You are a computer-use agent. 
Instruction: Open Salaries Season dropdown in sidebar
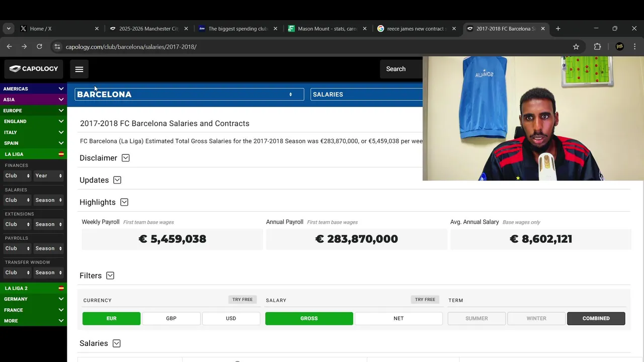(49, 200)
